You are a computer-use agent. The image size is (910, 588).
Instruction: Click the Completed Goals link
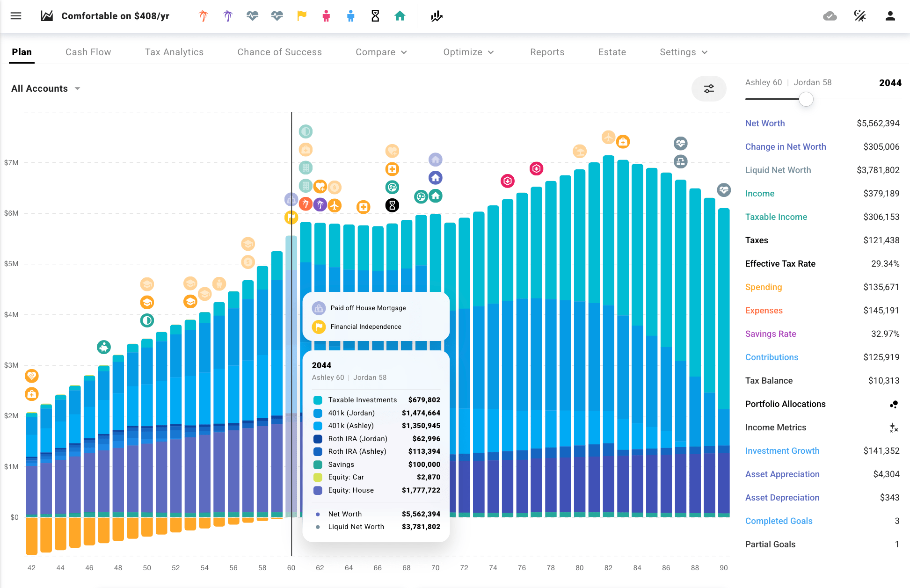coord(779,521)
